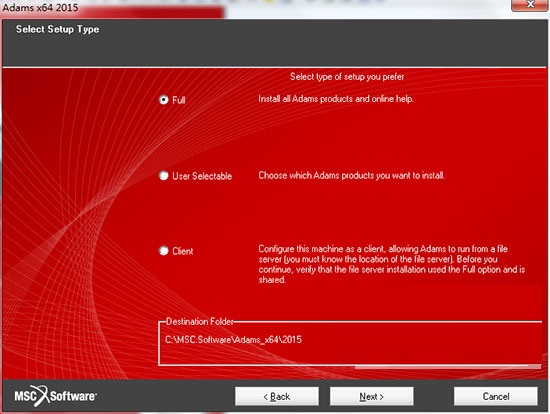
Task: Cancel the Adams installation
Action: 496,396
